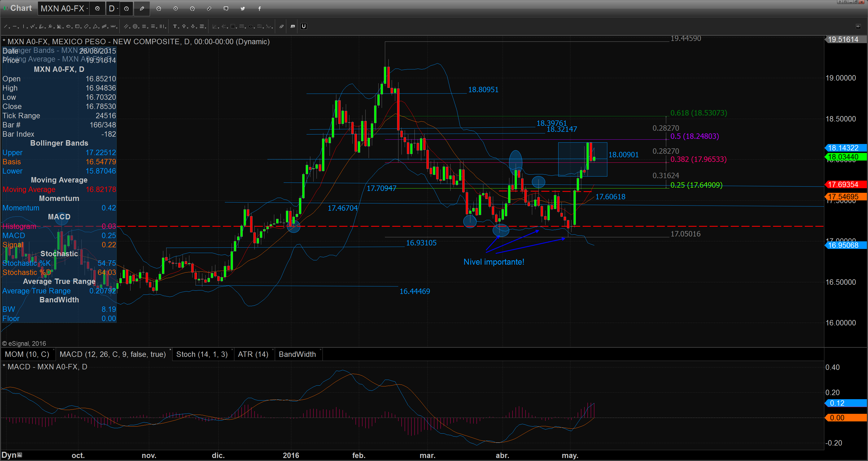Select the MACD (12, 26, C, 9) tab

tap(113, 354)
